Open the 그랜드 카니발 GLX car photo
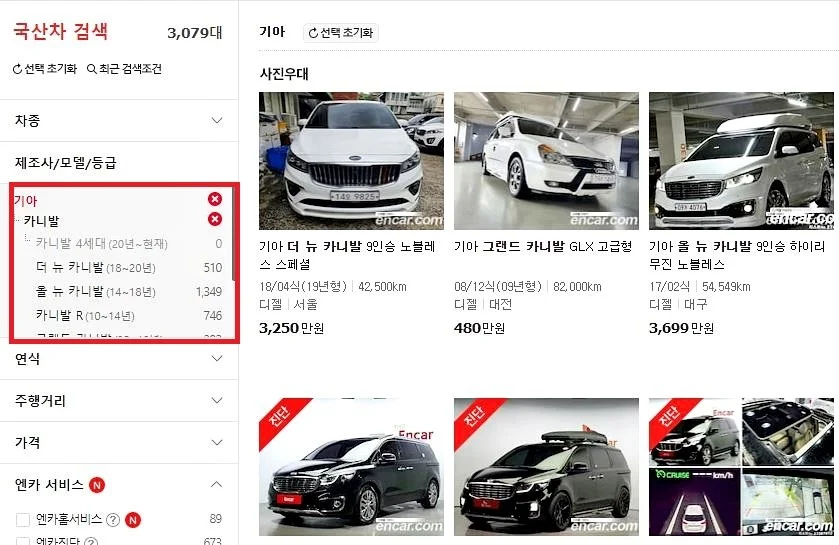Viewport: 839px width, 545px height. click(546, 160)
